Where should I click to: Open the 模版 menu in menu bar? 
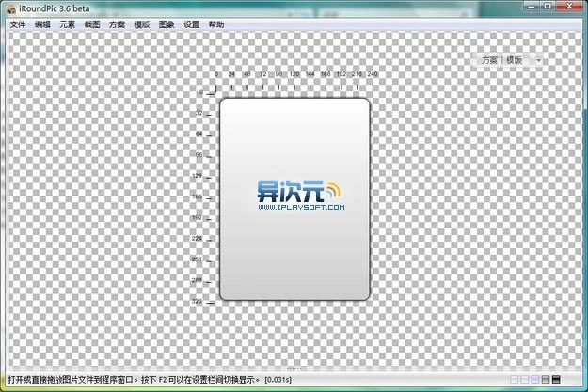point(142,24)
